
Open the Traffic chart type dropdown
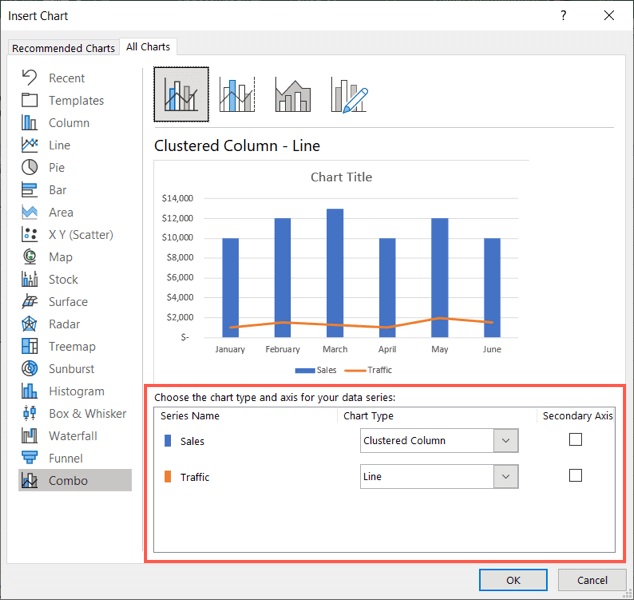pos(505,477)
